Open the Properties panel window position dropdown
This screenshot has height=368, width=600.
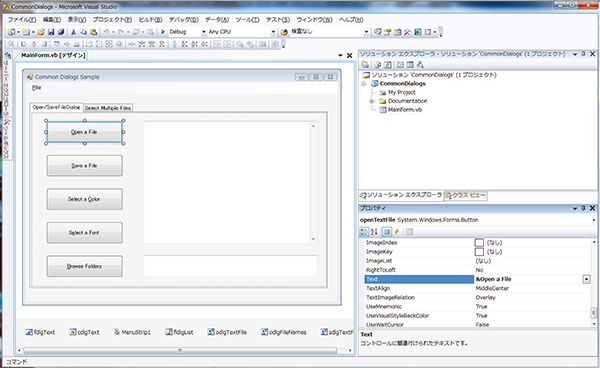[x=575, y=208]
